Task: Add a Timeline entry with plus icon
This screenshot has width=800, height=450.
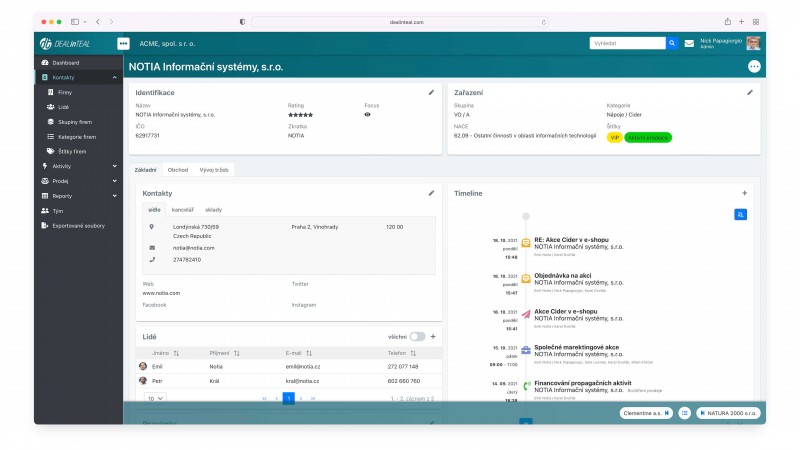Action: point(744,193)
